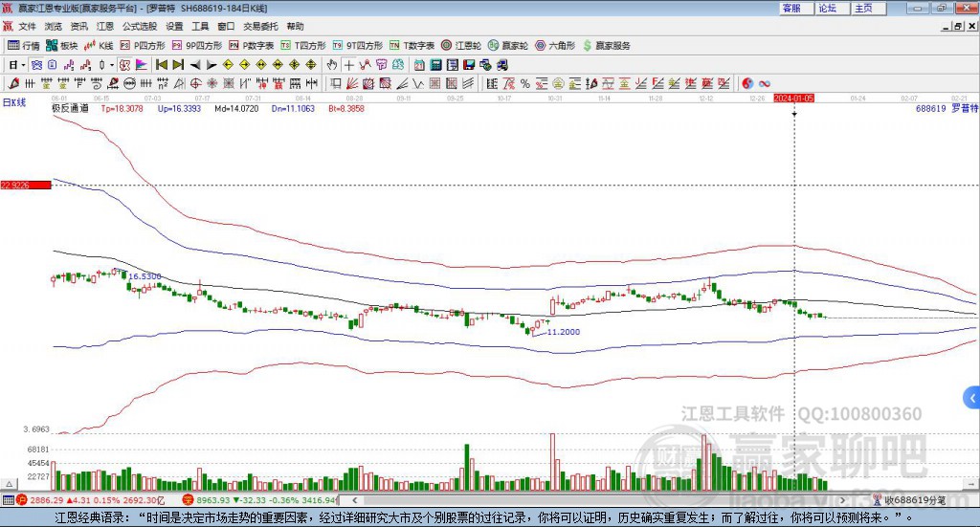Click the Tp=18.3078 value

pyautogui.click(x=122, y=109)
